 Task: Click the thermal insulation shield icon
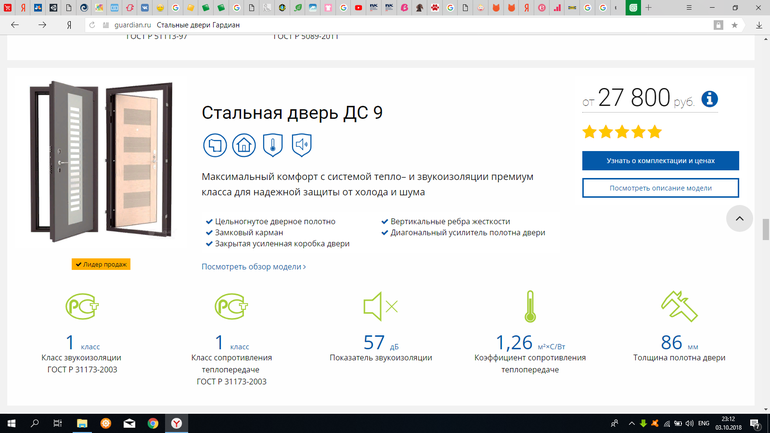273,145
